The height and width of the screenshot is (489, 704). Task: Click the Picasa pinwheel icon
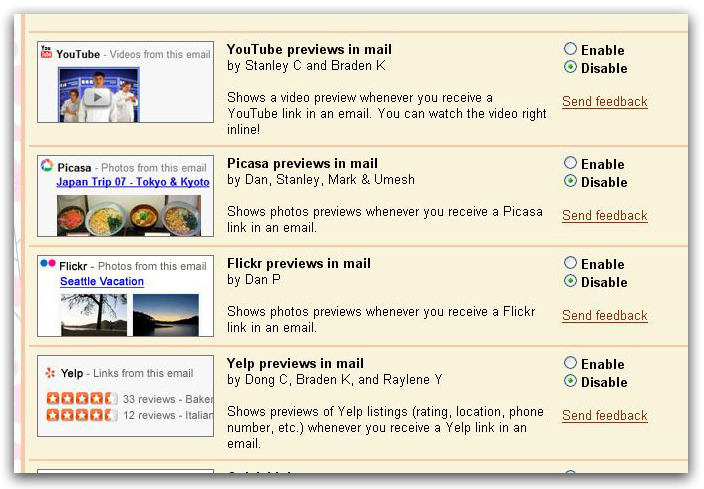click(x=47, y=166)
